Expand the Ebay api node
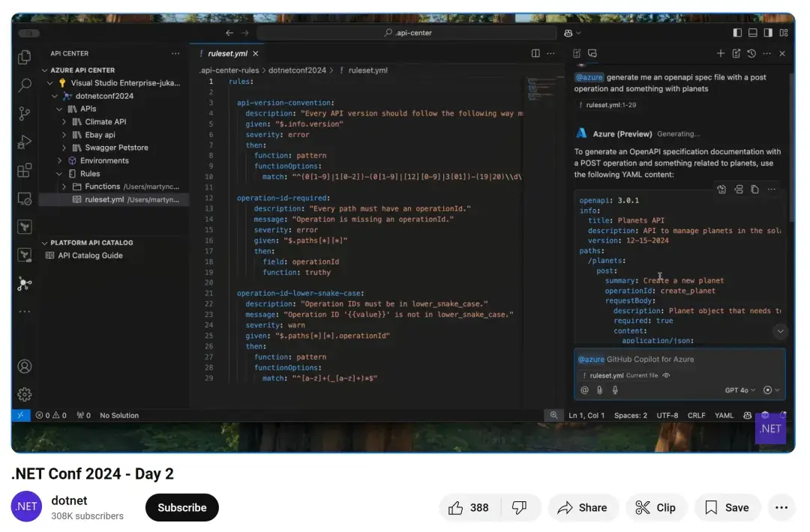This screenshot has height=532, width=810. tap(64, 135)
